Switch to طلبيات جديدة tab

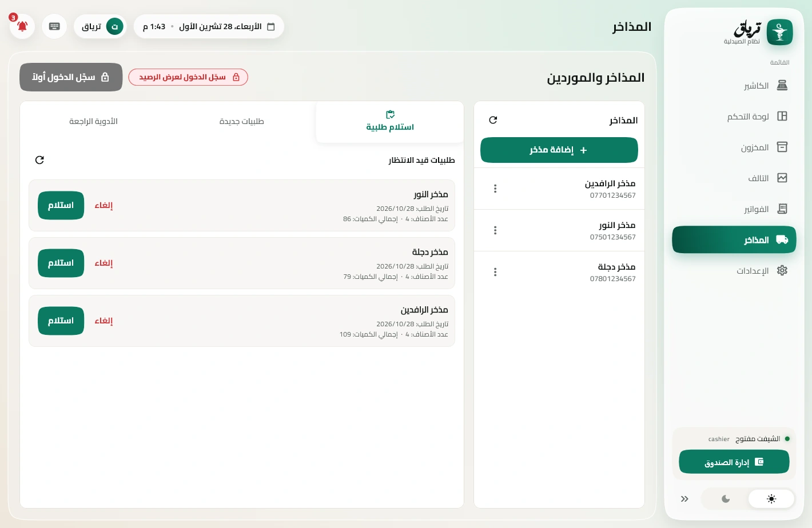click(242, 122)
